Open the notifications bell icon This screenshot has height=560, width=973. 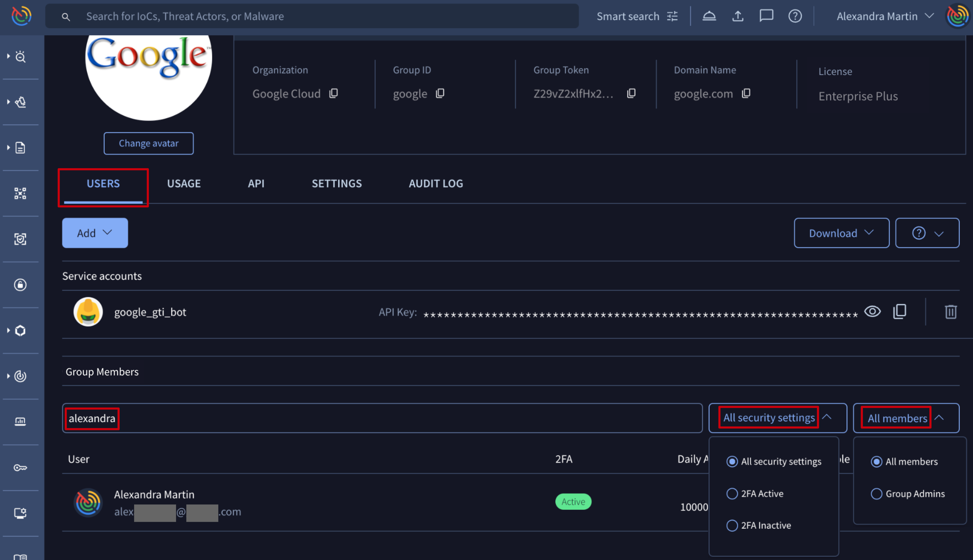tap(709, 16)
